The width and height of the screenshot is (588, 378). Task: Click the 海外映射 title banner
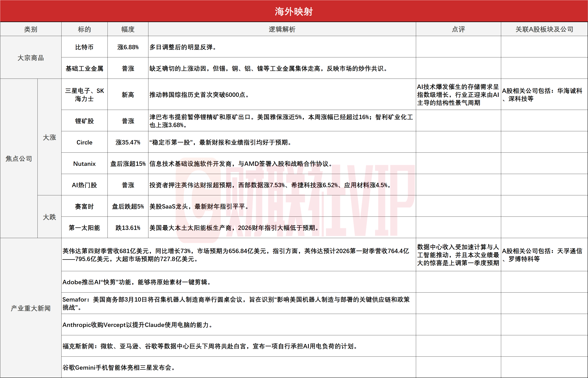point(294,11)
